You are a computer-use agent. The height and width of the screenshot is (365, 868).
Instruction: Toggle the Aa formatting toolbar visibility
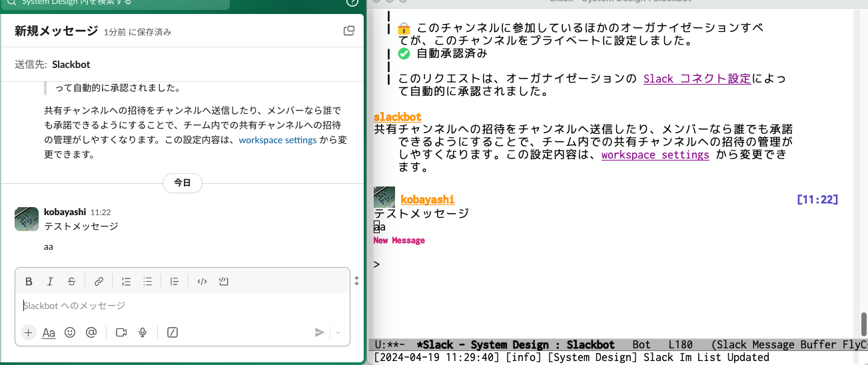49,332
